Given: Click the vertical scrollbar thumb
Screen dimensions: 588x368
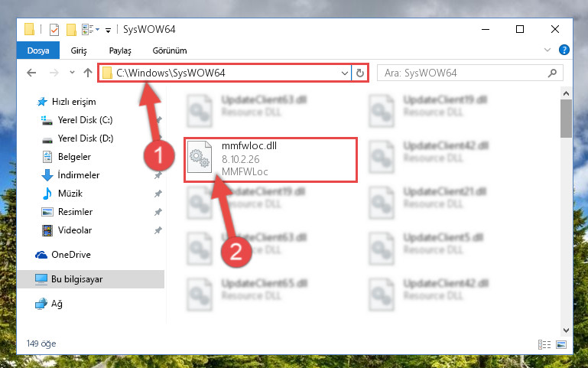Looking at the screenshot, I should coord(566,119).
